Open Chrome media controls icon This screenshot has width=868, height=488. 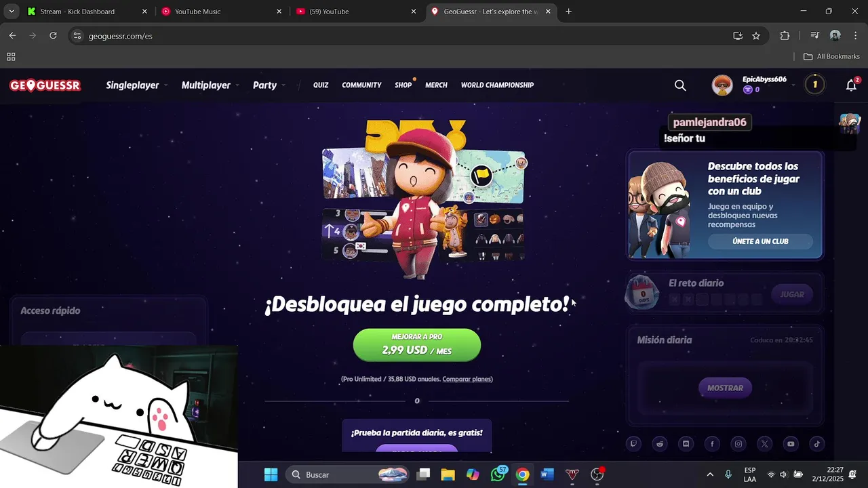point(815,36)
